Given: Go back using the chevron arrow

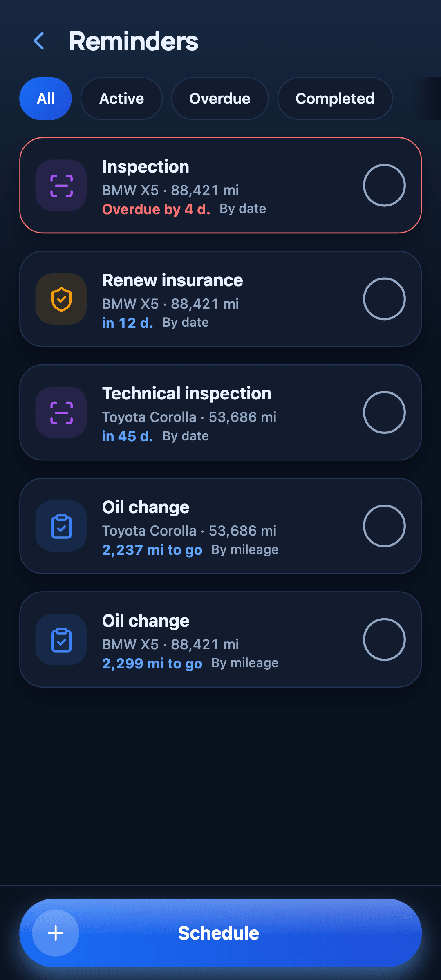Looking at the screenshot, I should (39, 41).
